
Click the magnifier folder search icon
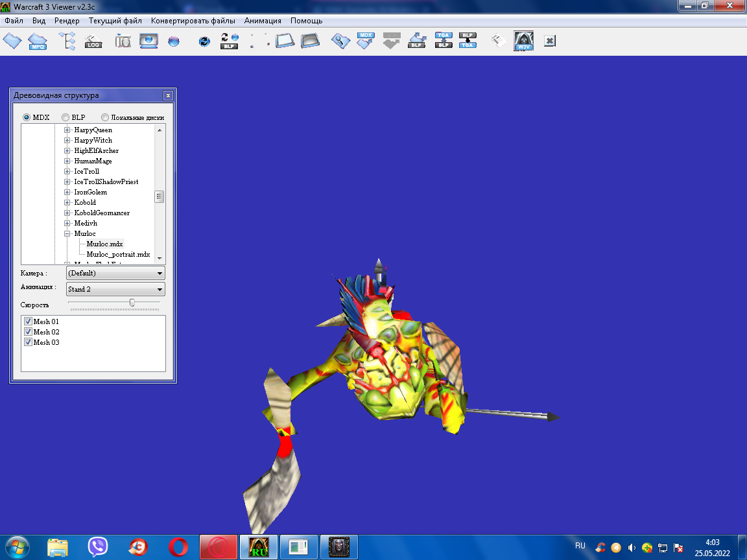[x=340, y=41]
